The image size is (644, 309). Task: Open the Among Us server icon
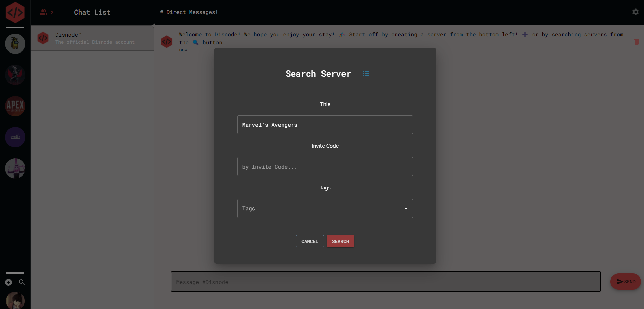[15, 44]
